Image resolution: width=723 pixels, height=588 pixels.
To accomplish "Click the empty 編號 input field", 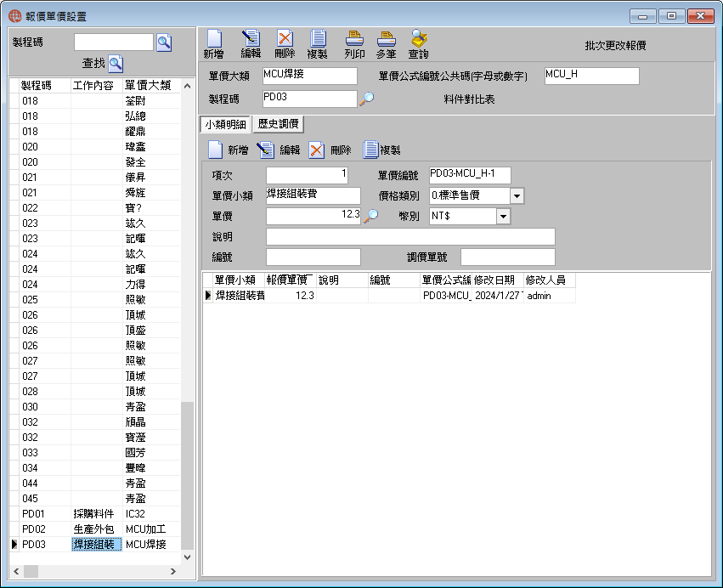I will pyautogui.click(x=313, y=257).
